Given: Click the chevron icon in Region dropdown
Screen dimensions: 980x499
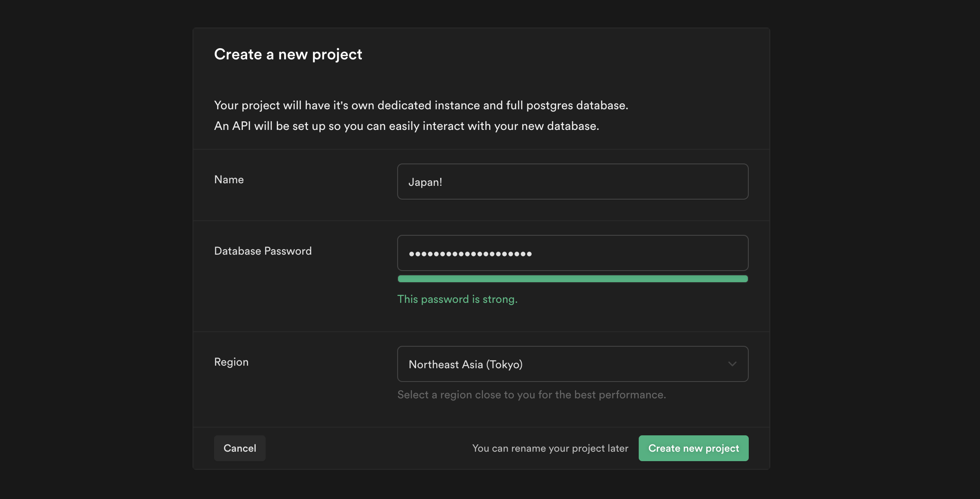Looking at the screenshot, I should tap(732, 363).
